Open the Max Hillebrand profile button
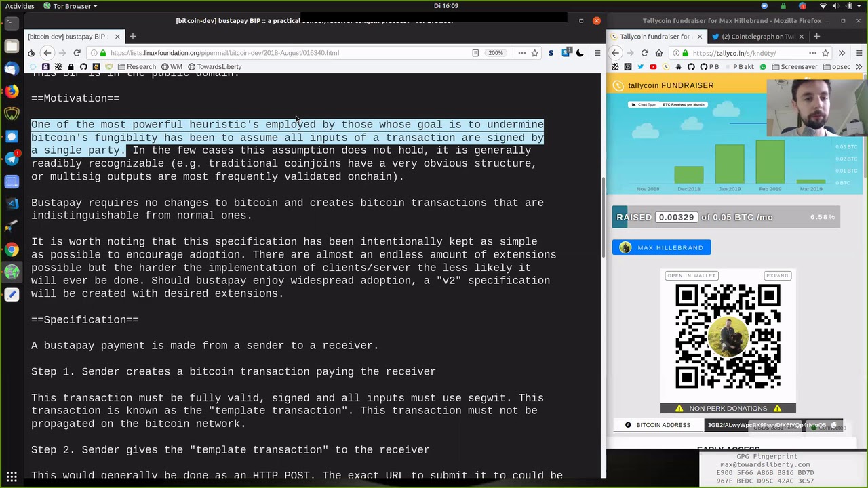This screenshot has width=868, height=488. click(x=662, y=247)
